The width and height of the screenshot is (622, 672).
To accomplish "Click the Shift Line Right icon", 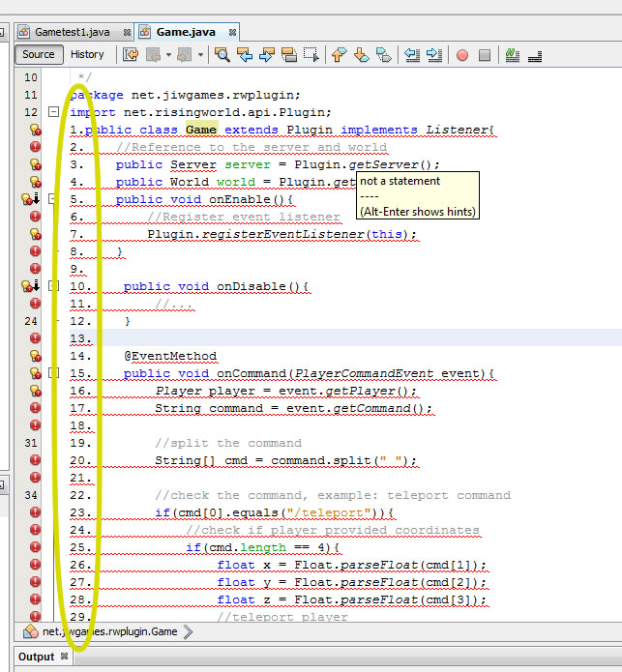I will point(434,55).
